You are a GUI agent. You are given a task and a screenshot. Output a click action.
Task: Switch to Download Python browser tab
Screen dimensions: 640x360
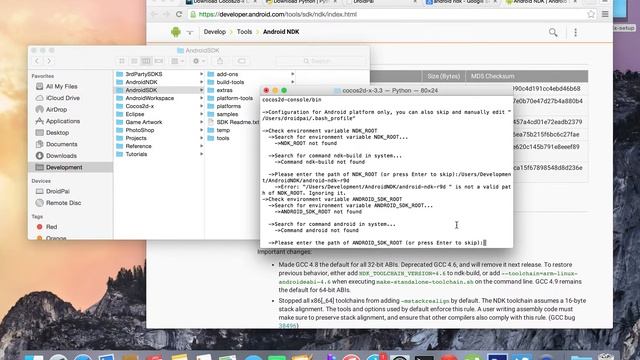300,2
